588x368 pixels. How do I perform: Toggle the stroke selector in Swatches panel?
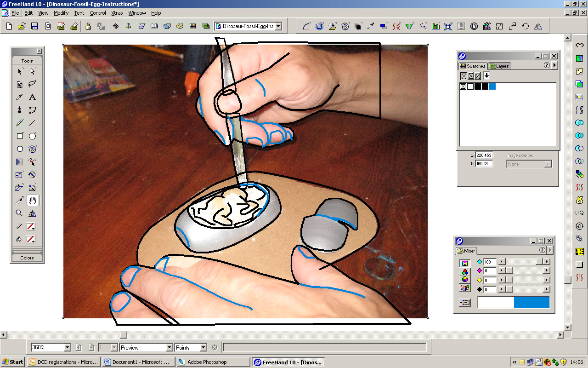click(470, 76)
